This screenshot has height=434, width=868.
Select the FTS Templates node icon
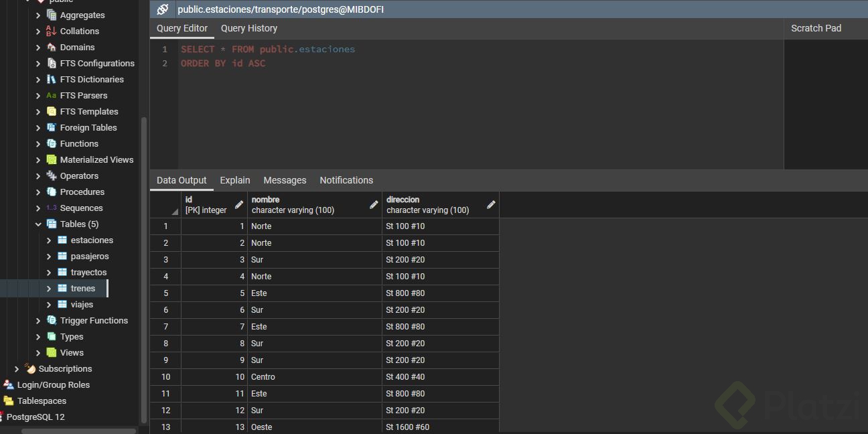[52, 111]
